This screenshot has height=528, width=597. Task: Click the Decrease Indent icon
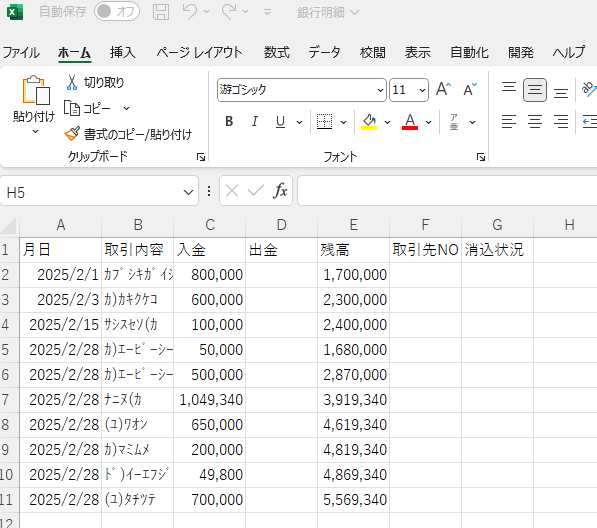click(589, 122)
